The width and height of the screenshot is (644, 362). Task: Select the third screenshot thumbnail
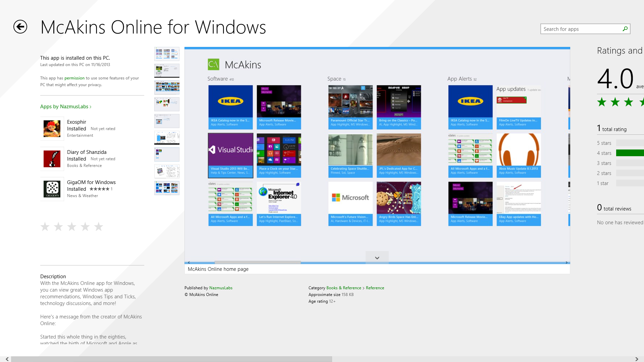click(167, 87)
